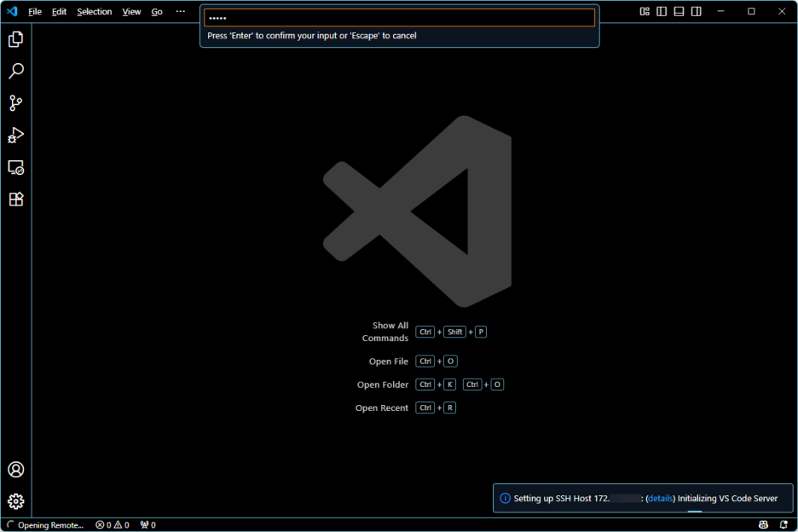Screen dimensions: 798x532
Task: Toggle the Secondary Side Bar
Action: point(697,11)
